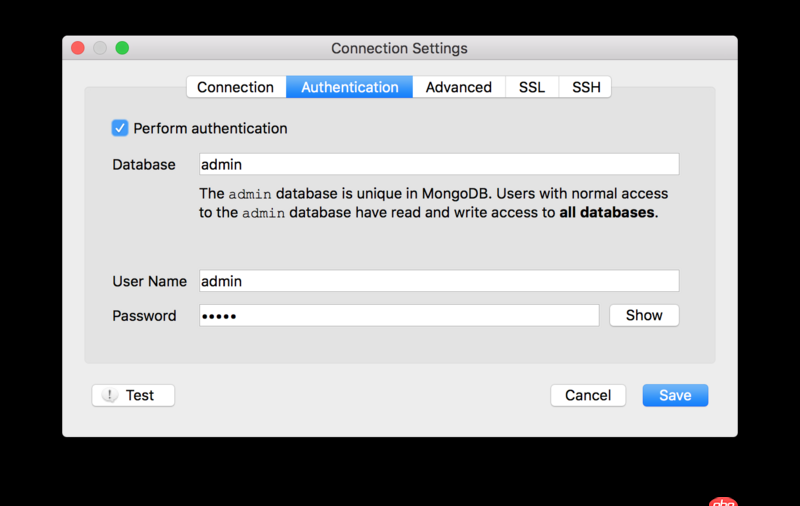This screenshot has height=506, width=800.
Task: Show the password with Show button
Action: 644,315
